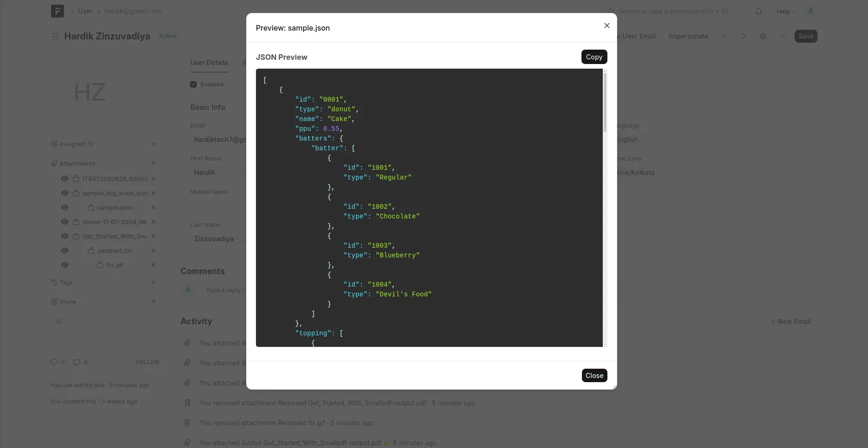The width and height of the screenshot is (868, 448).
Task: Open fix.gif attachment link
Action: coord(115,265)
